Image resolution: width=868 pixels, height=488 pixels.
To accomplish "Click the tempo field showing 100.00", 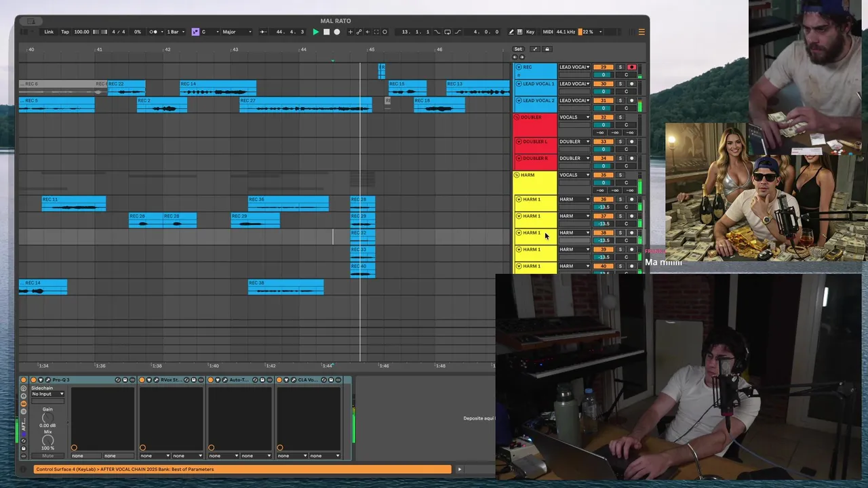I will [x=81, y=32].
